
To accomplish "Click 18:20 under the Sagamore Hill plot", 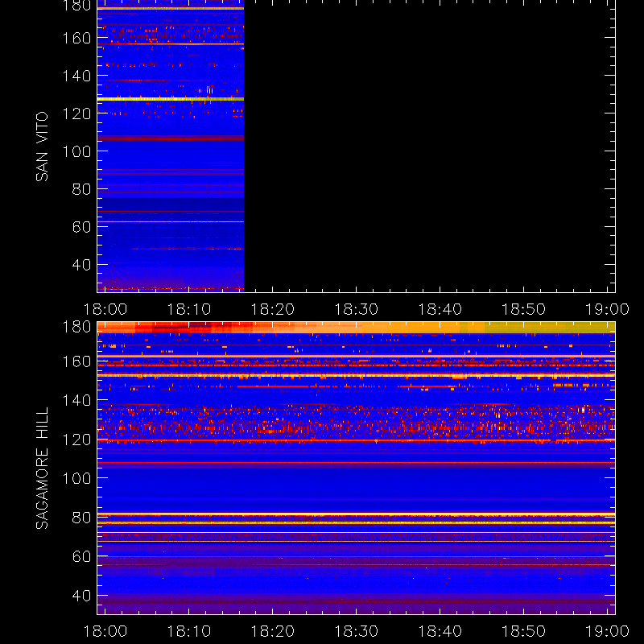I will point(273,631).
